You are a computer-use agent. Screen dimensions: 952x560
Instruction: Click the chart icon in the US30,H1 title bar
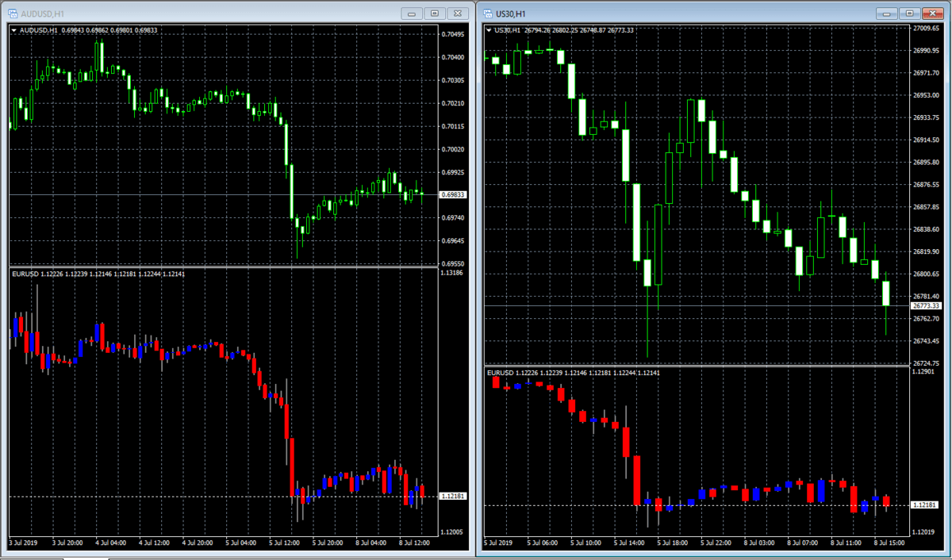coord(489,13)
